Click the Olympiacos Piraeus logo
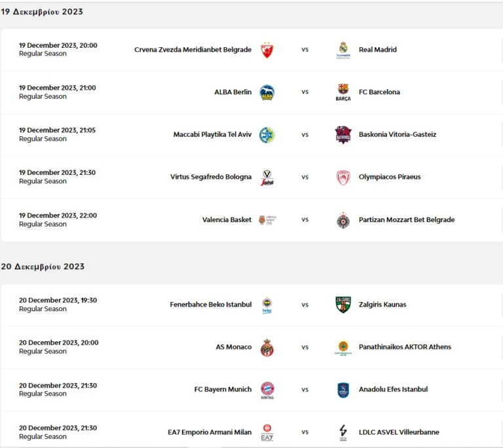Screen dimensions: 503x448 [343, 177]
